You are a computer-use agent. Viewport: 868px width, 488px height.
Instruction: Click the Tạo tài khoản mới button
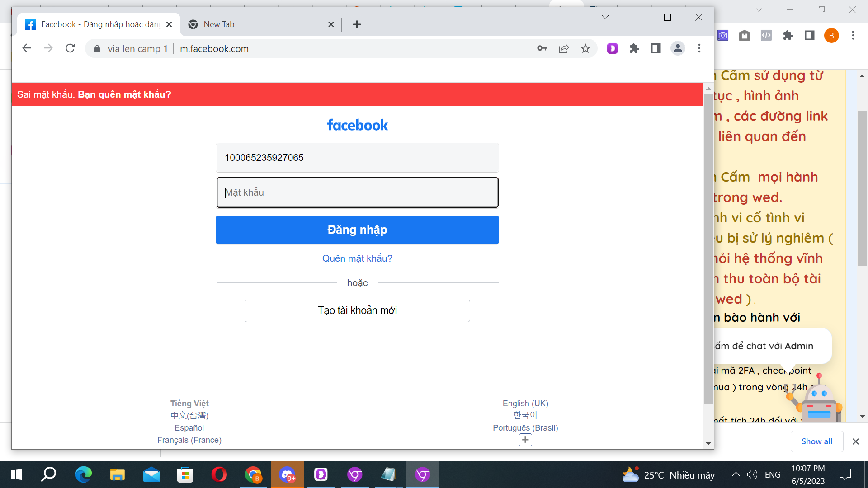click(357, 310)
